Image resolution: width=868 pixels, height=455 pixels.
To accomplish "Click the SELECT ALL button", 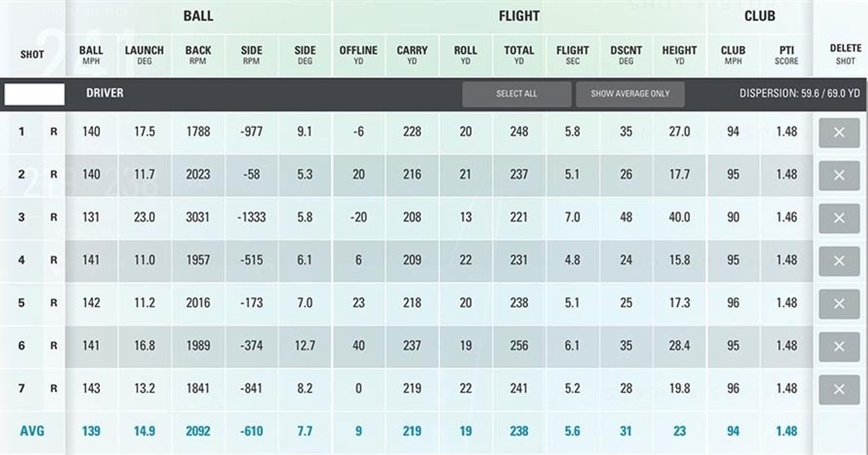I will (x=517, y=93).
